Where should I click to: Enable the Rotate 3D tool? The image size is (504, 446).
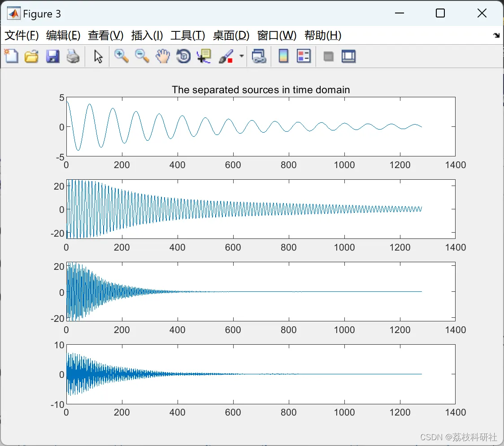183,56
